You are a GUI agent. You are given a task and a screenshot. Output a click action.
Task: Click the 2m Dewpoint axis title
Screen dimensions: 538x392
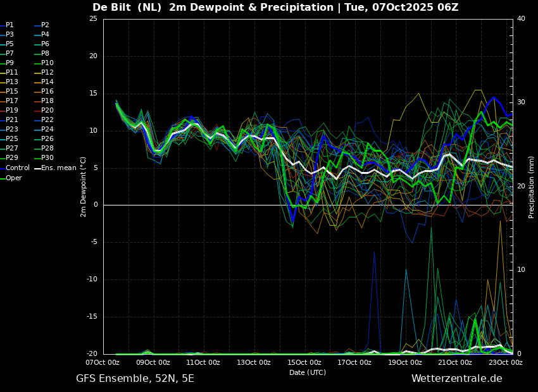83,187
